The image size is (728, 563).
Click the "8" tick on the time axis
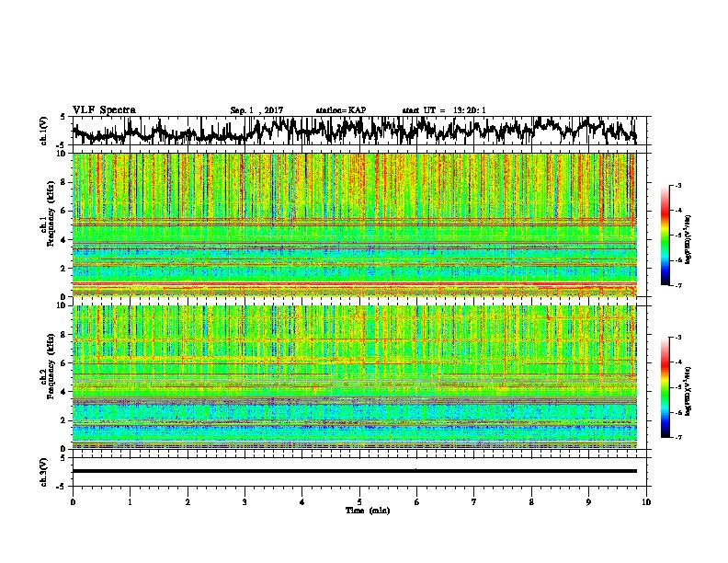tap(531, 502)
